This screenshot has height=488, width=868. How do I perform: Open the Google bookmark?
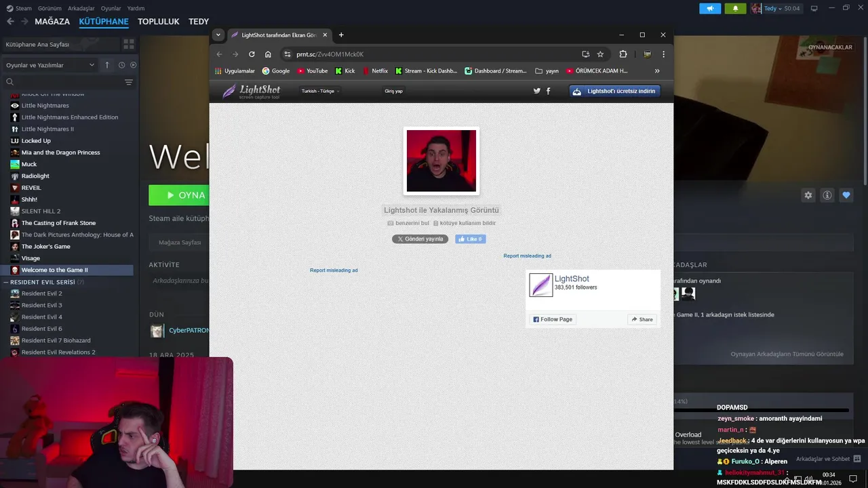click(276, 70)
